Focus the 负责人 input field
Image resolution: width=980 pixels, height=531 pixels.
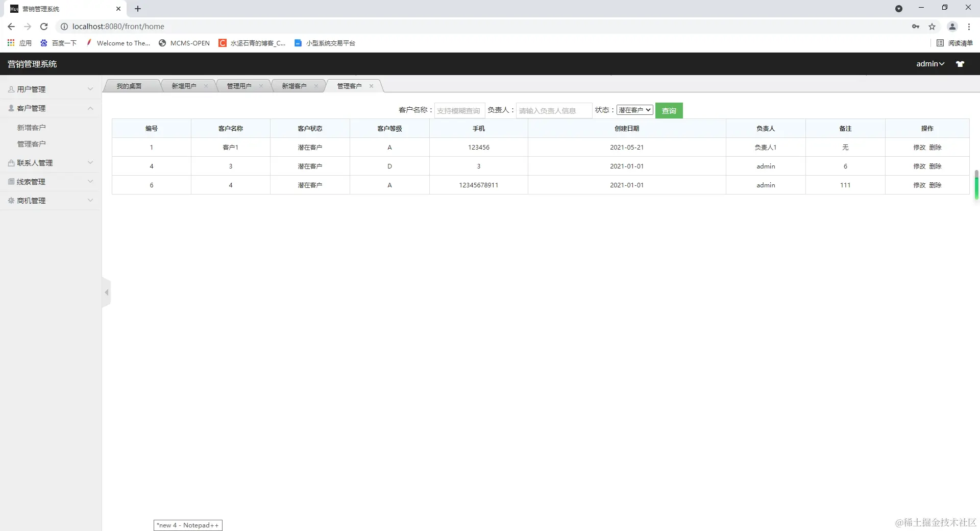pos(554,110)
